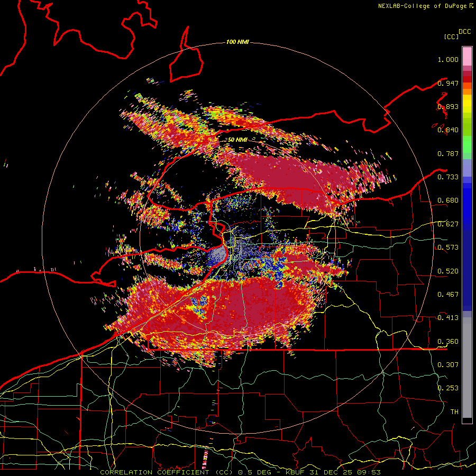Click the 0.627 scale value

click(448, 224)
